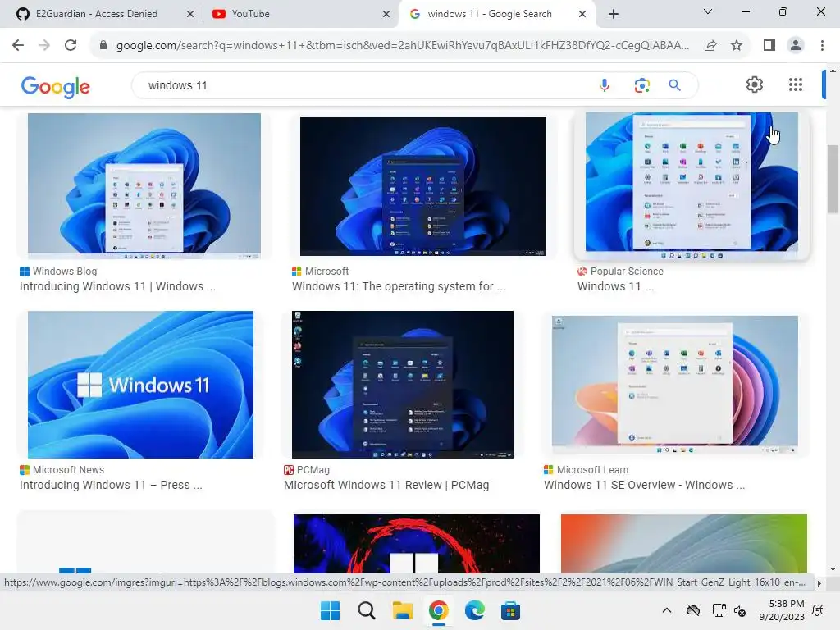Click the Chrome taskbar icon
Screen dimensions: 840x630
438,610
